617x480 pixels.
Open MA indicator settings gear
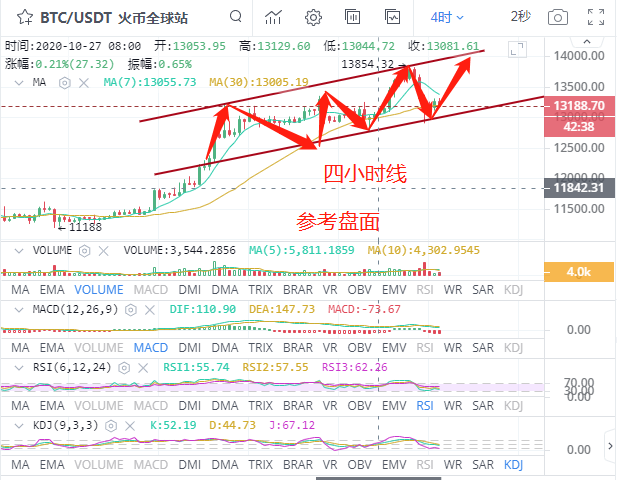pyautogui.click(x=64, y=82)
